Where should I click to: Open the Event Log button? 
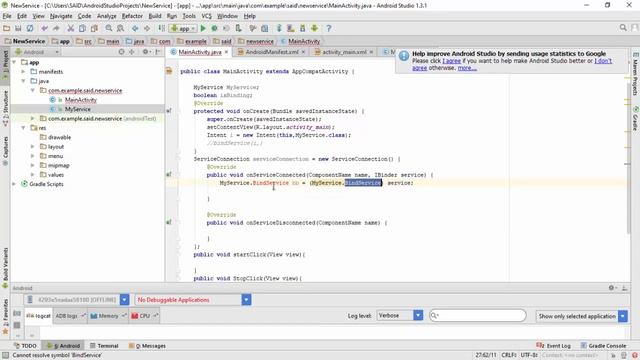pos(553,345)
